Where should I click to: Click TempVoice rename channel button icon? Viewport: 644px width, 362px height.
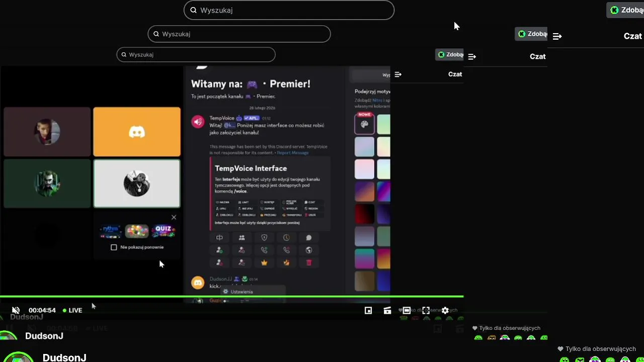coord(219,238)
